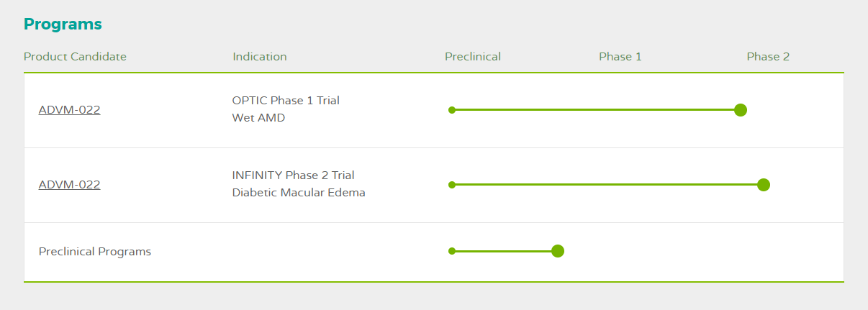
Task: Click the large end dot of INFINITY progress bar
Action: click(764, 185)
